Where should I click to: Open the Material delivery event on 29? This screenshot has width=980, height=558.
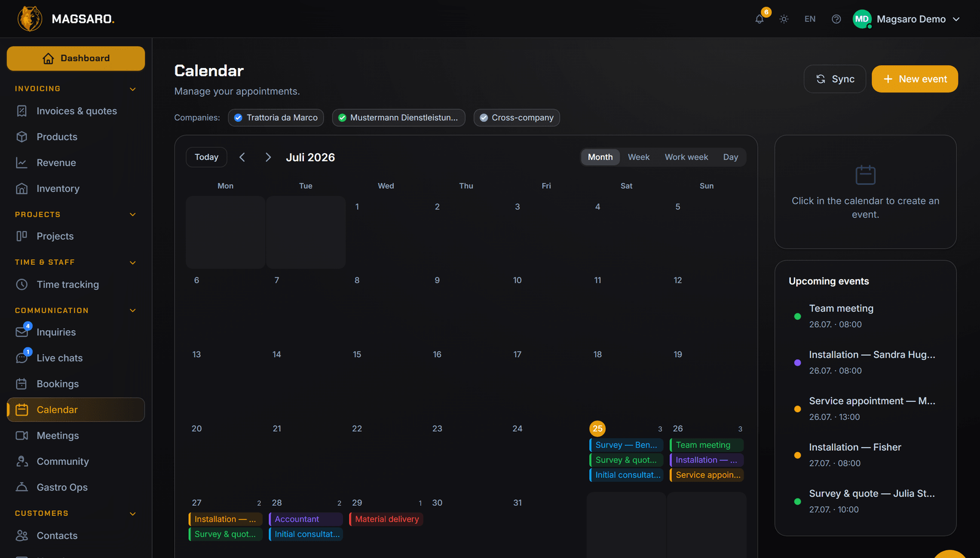point(386,519)
